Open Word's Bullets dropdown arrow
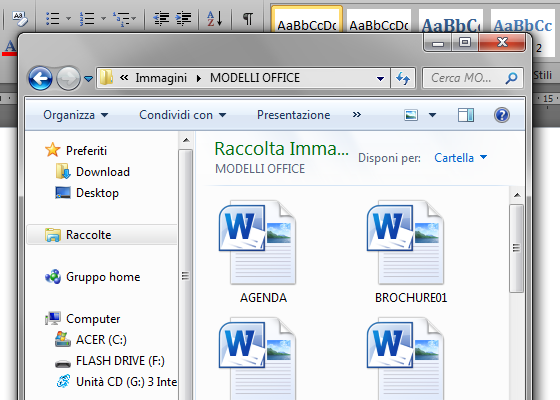Viewport: 560px width, 400px height. tap(68, 18)
